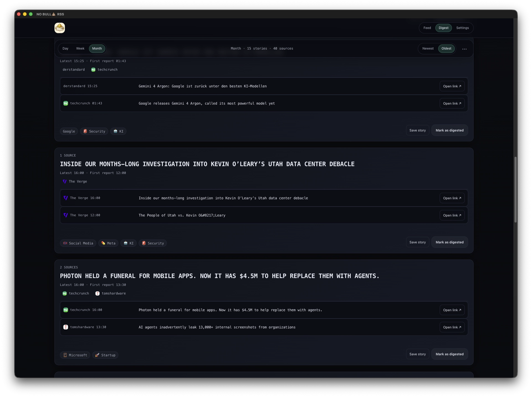This screenshot has height=397, width=532.
Task: Click The Verge logo under the investigation headline
Action: coord(65,181)
